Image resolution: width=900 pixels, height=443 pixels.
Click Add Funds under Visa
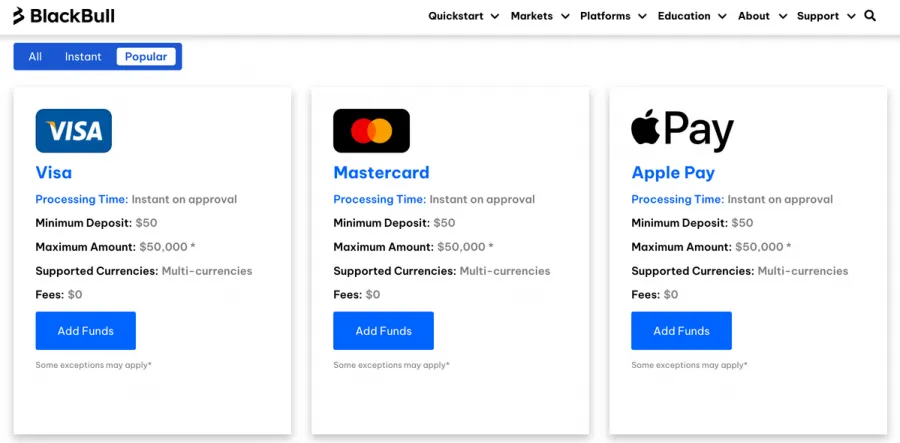pos(86,331)
